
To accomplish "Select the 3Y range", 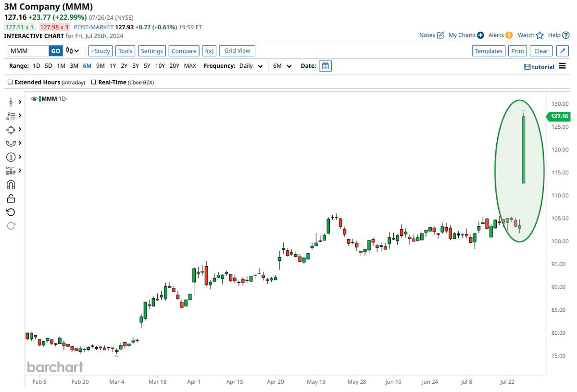I will 136,66.
